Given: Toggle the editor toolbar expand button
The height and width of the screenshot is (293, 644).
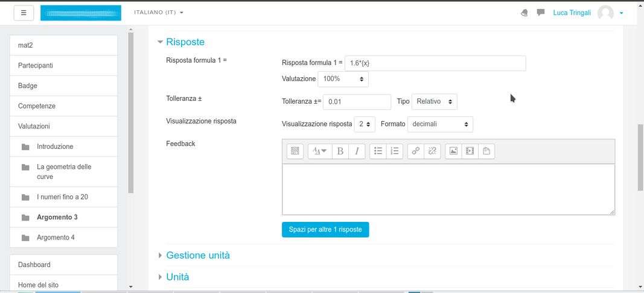Looking at the screenshot, I should tap(295, 151).
